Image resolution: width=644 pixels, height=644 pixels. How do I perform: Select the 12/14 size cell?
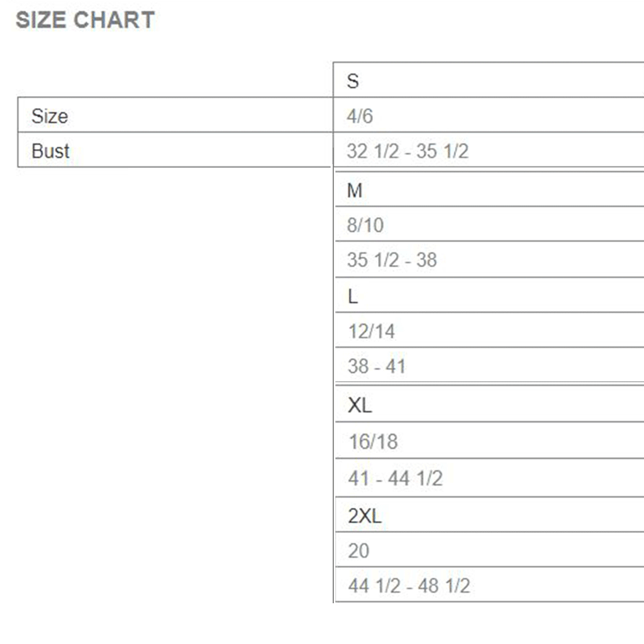(371, 331)
